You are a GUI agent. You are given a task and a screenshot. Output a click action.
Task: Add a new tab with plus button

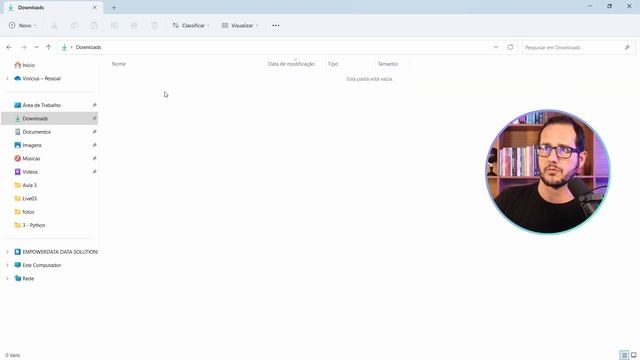(x=114, y=8)
